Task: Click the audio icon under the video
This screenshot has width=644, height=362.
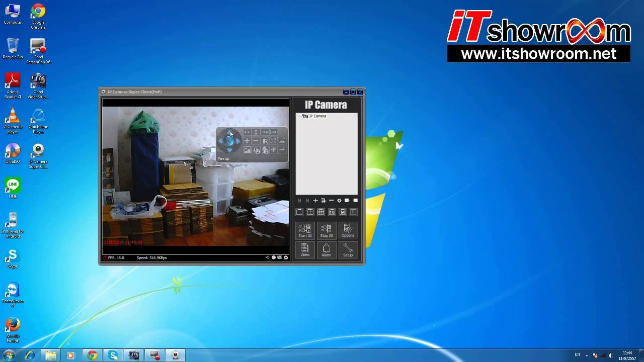Action: point(268,257)
